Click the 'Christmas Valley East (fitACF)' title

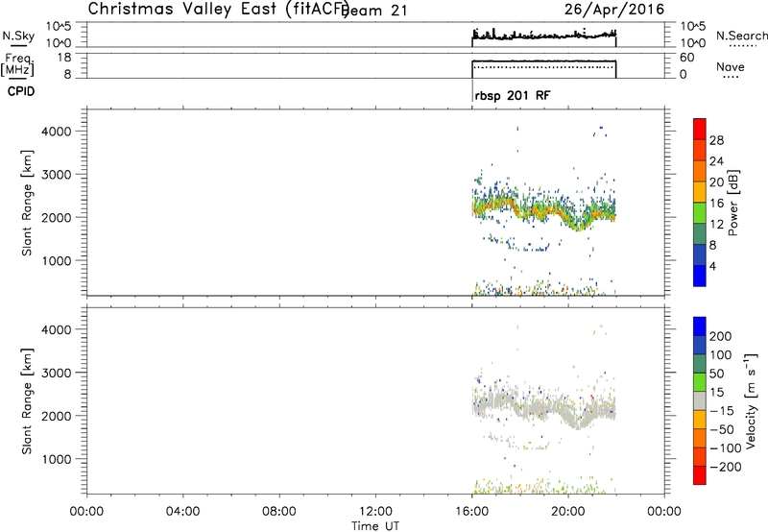pyautogui.click(x=218, y=9)
